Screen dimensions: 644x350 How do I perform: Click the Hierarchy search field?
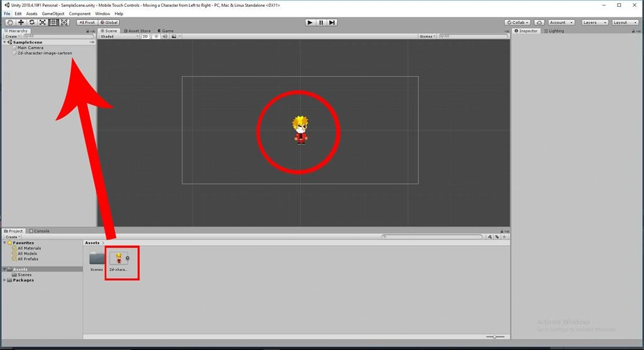(58, 36)
